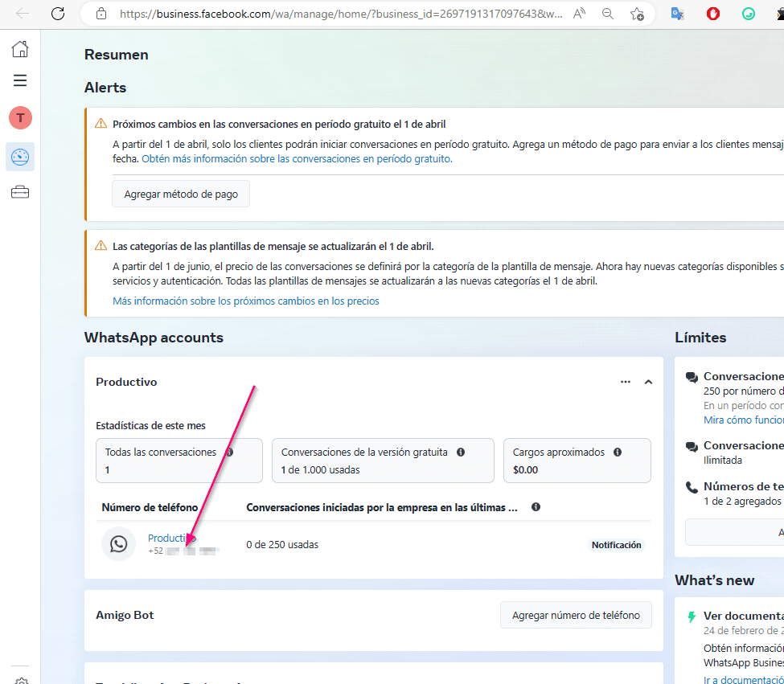
Task: Click the Agregar método de pago button
Action: pos(181,194)
